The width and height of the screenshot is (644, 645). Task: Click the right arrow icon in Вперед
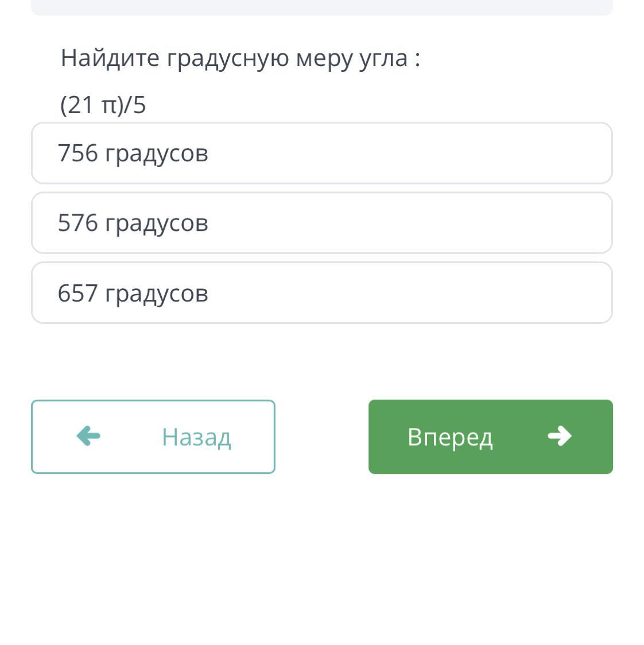(x=560, y=436)
